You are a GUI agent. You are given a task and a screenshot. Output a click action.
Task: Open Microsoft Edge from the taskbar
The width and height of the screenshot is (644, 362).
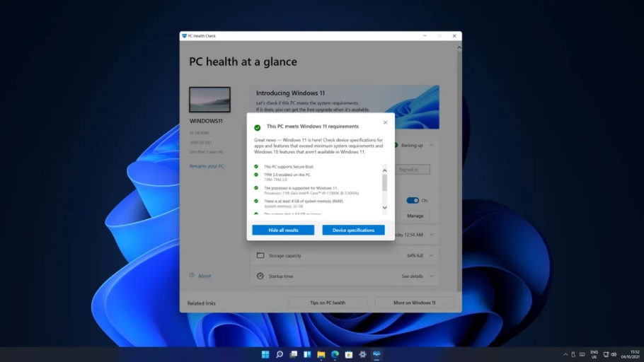[x=335, y=354]
